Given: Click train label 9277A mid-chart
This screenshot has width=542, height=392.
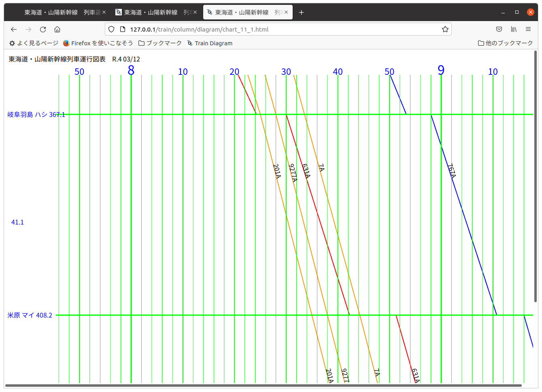Looking at the screenshot, I should 293,173.
